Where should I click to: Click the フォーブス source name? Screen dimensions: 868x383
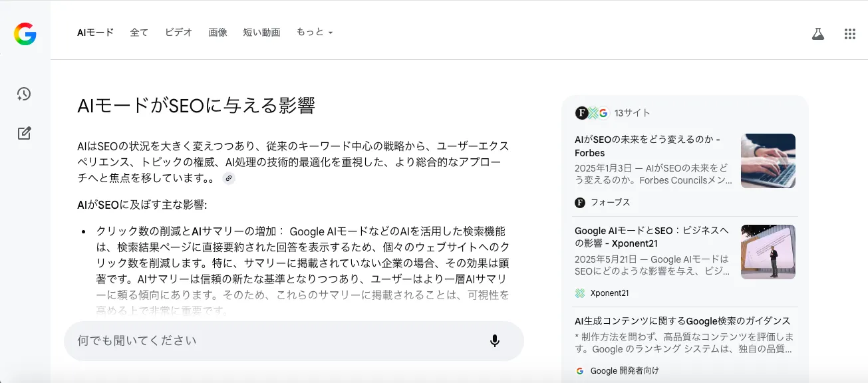click(x=611, y=202)
